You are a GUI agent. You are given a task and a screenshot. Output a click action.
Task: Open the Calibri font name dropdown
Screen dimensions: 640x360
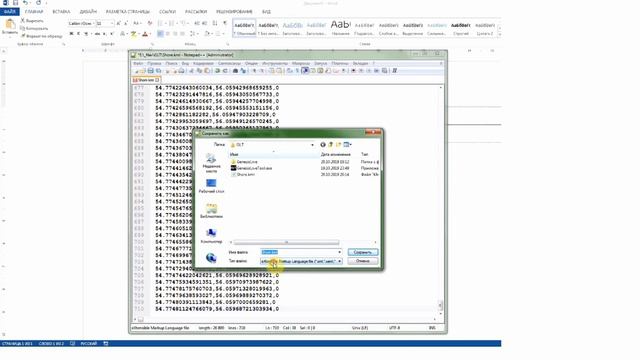click(93, 24)
